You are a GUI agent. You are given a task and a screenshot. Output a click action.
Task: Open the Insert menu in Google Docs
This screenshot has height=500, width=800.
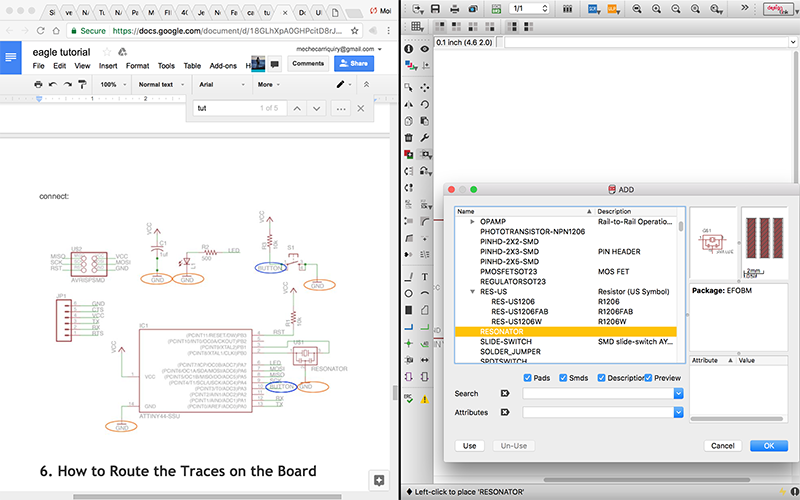coord(108,66)
